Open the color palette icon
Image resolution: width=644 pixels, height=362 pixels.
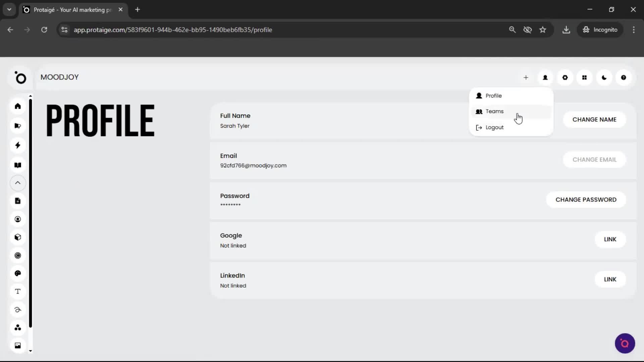point(18,273)
